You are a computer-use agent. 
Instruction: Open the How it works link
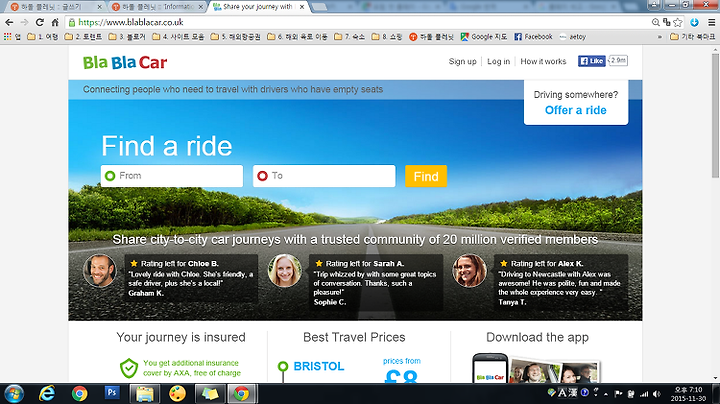pyautogui.click(x=543, y=62)
